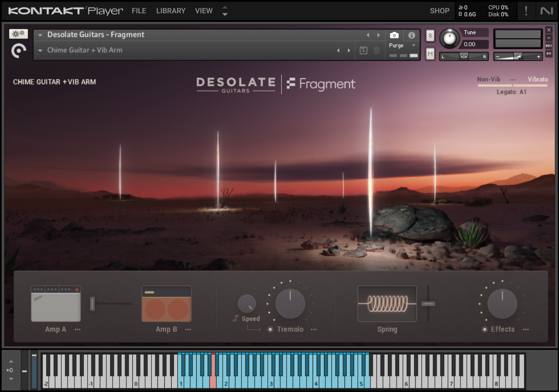Image resolution: width=559 pixels, height=392 pixels.
Task: Click the 0.6G memory readout
Action: point(466,14)
